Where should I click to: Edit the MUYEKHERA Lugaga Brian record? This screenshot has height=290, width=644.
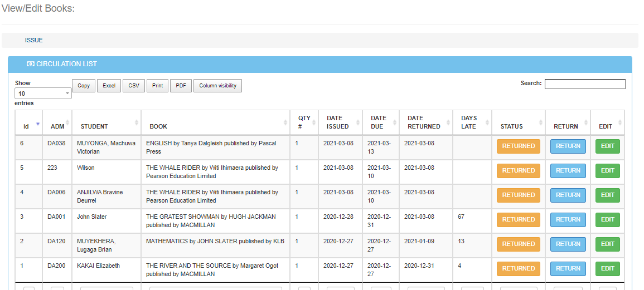(x=607, y=244)
